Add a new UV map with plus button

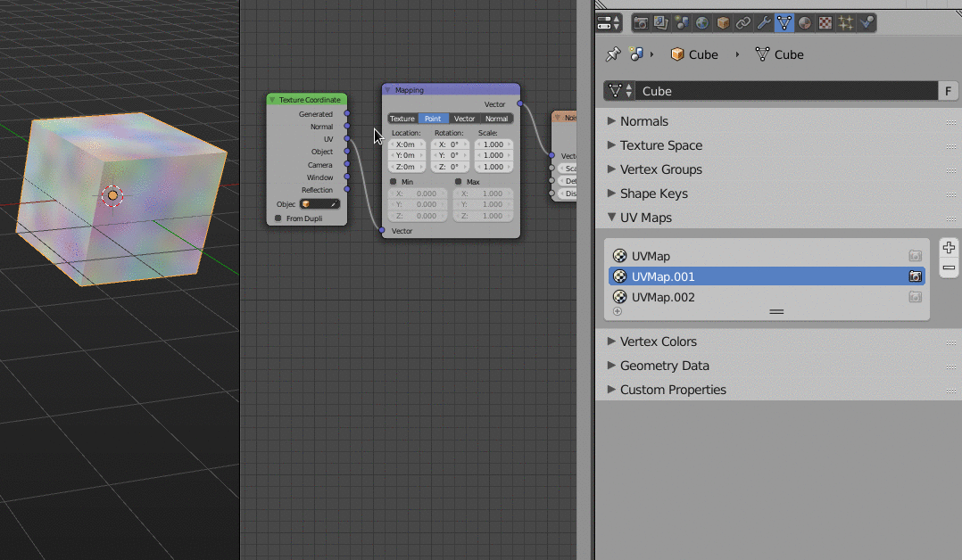click(x=949, y=247)
